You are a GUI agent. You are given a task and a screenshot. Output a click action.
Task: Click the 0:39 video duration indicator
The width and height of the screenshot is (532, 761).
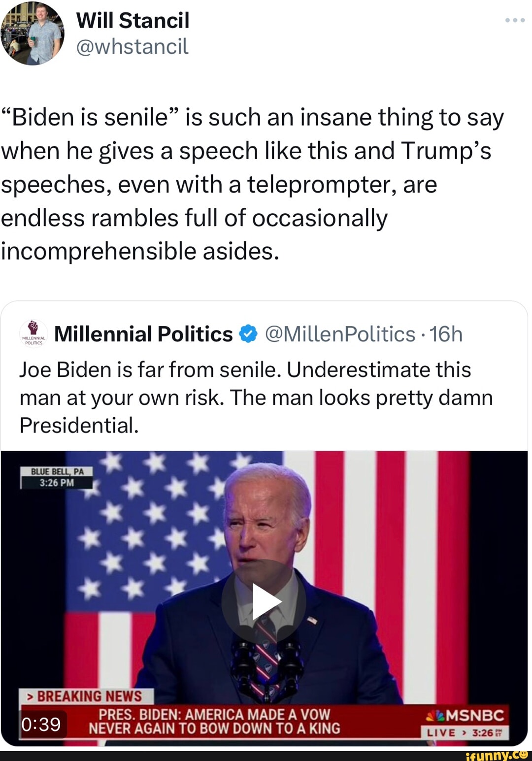[42, 723]
